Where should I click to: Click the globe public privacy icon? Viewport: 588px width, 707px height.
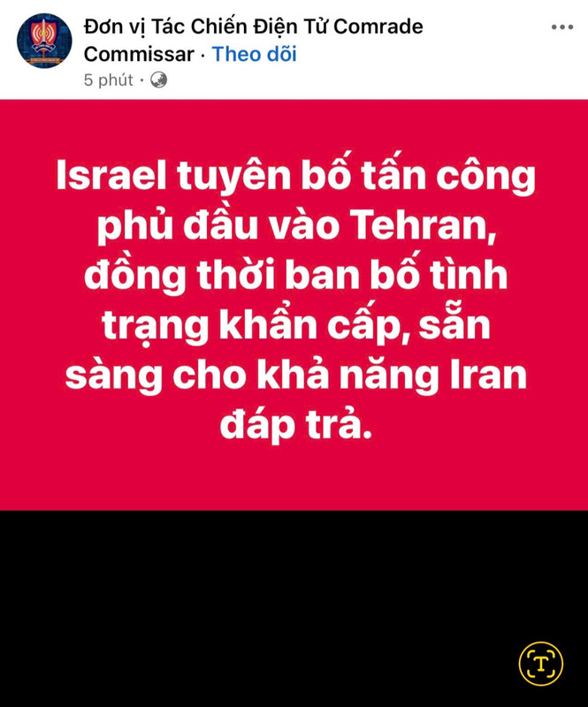tap(158, 80)
